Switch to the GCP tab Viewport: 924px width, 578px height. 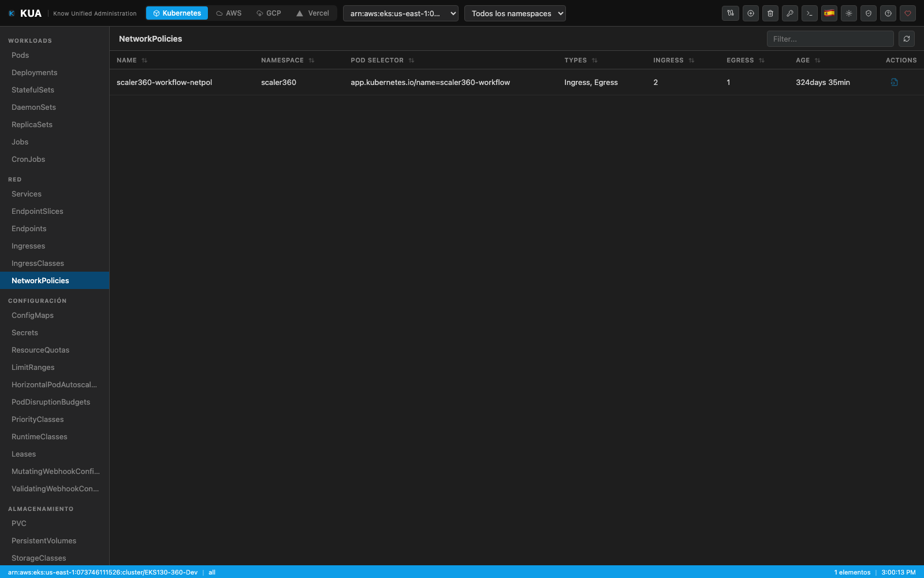click(x=269, y=13)
